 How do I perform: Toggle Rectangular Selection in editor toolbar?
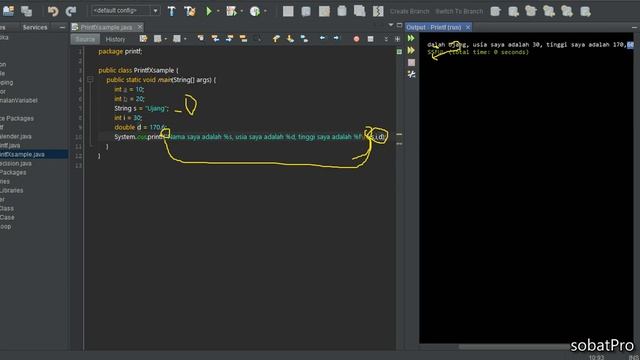[257, 39]
